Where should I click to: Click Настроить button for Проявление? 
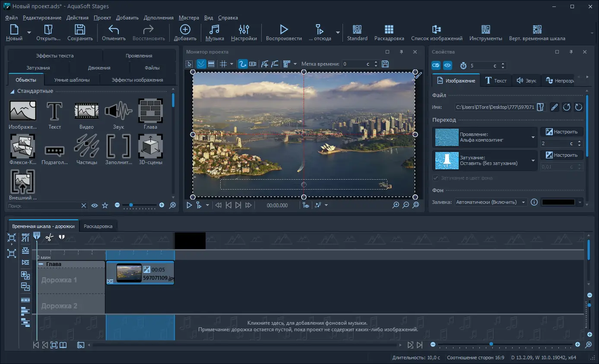coord(561,132)
